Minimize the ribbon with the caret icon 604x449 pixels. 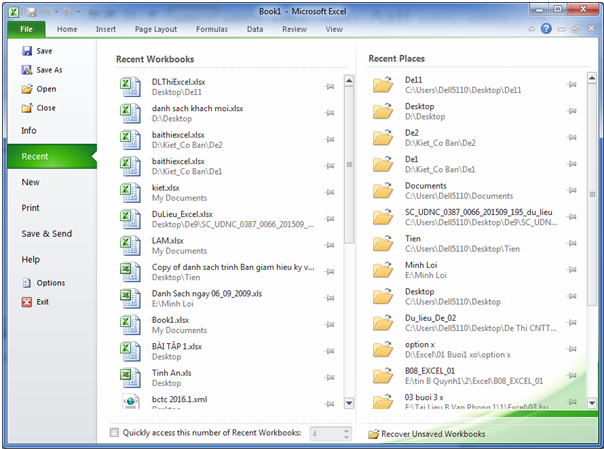[x=532, y=29]
